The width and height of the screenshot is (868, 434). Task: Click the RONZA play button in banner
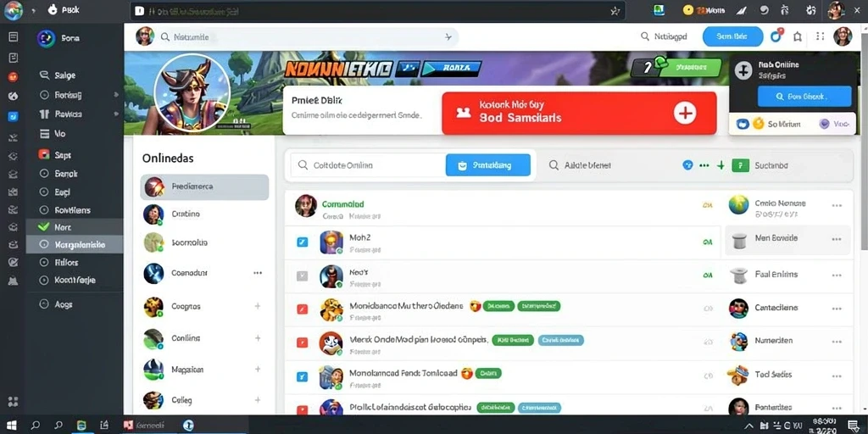pyautogui.click(x=452, y=69)
